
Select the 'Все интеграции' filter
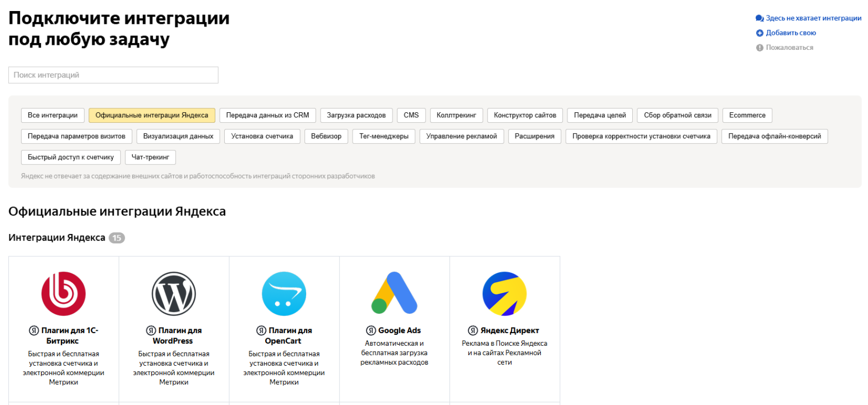[53, 115]
